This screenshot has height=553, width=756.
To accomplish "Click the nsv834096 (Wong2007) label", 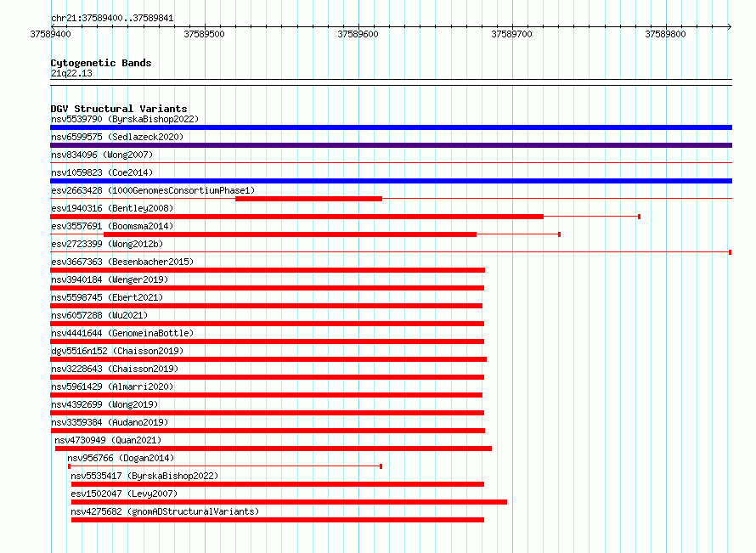I will pos(102,155).
